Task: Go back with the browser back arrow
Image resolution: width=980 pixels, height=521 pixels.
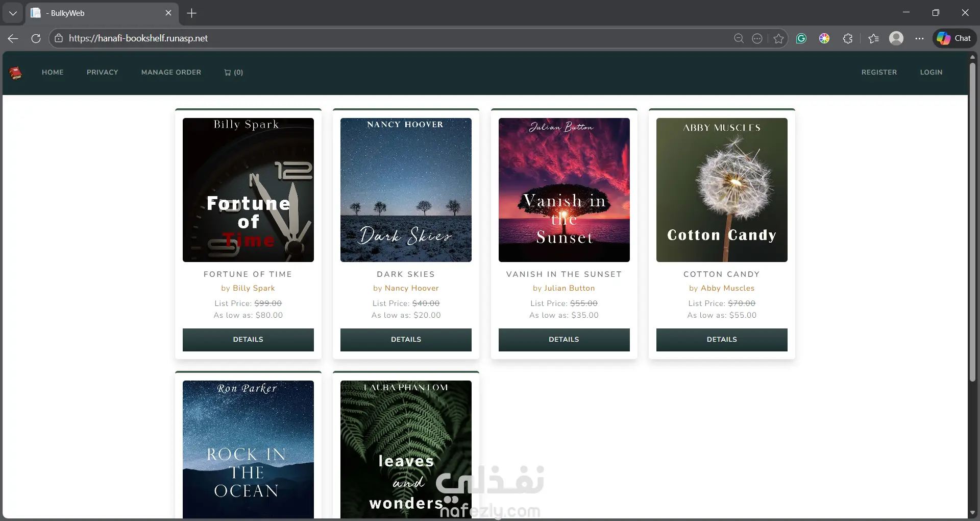Action: click(13, 38)
